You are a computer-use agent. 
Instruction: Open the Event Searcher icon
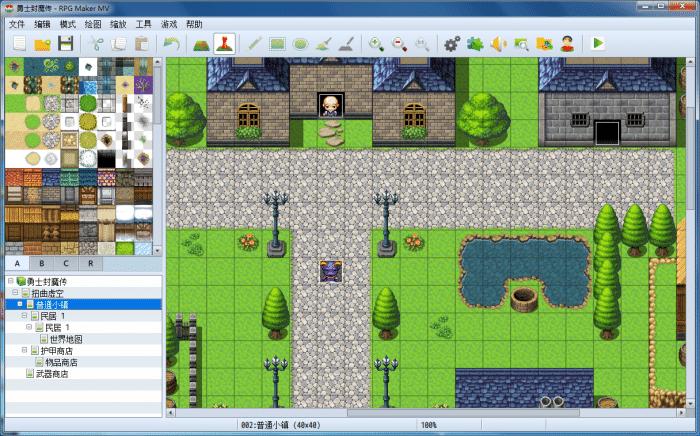pyautogui.click(x=521, y=44)
